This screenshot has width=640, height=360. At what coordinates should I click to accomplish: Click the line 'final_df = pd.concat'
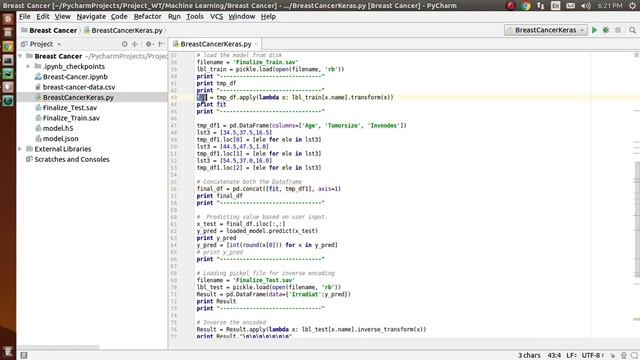[269, 189]
